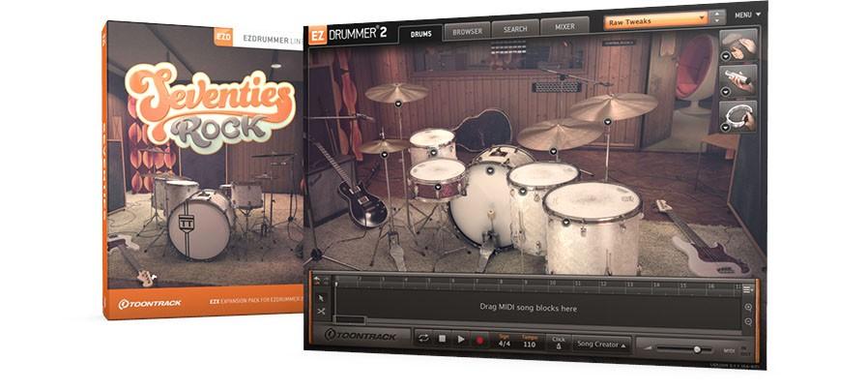868x390 pixels.
Task: Select the next preset with down arrow
Action: tap(717, 21)
